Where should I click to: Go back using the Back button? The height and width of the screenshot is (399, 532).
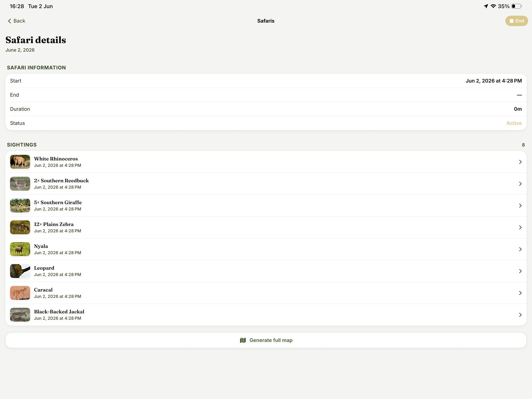pyautogui.click(x=16, y=21)
